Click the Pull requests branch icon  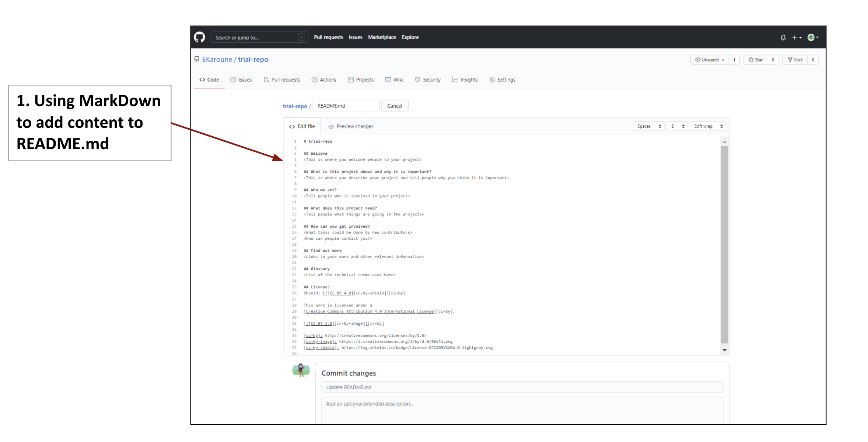(x=266, y=80)
